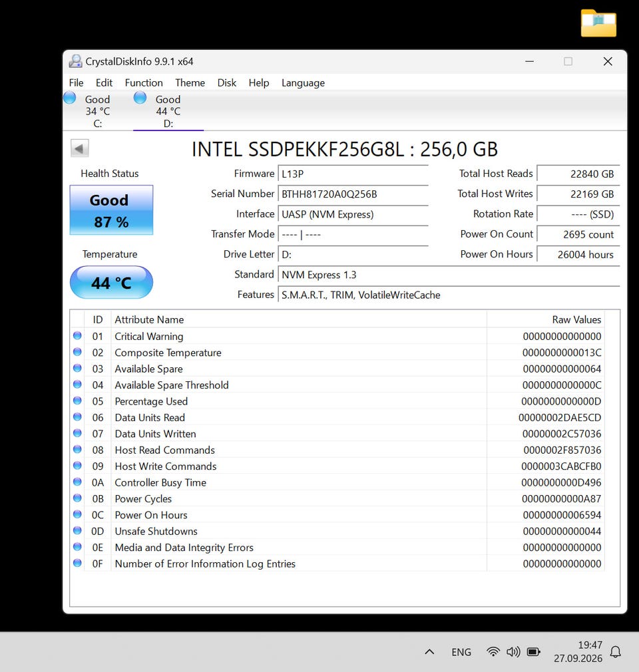Click the Rotation Rate value ---- (SSD)
The height and width of the screenshot is (672, 639).
point(578,214)
